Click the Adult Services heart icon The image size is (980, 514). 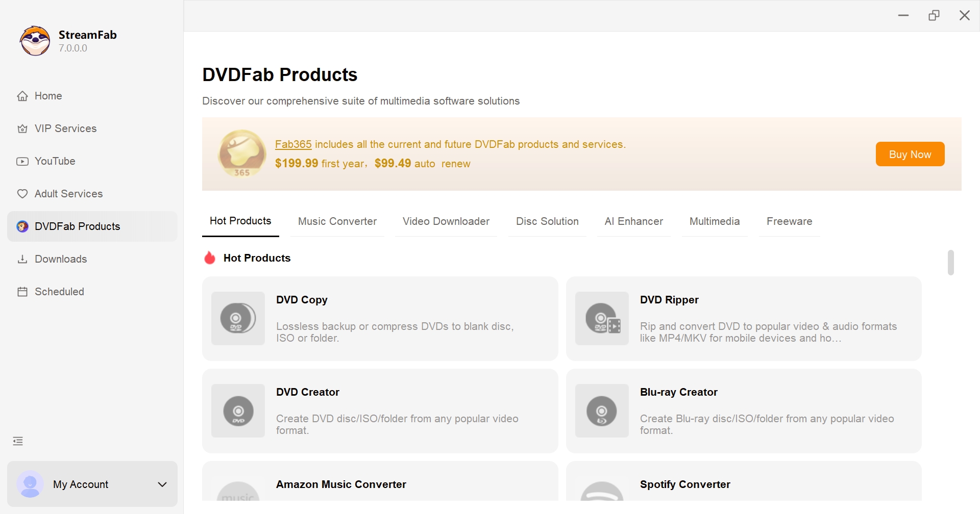coord(22,194)
